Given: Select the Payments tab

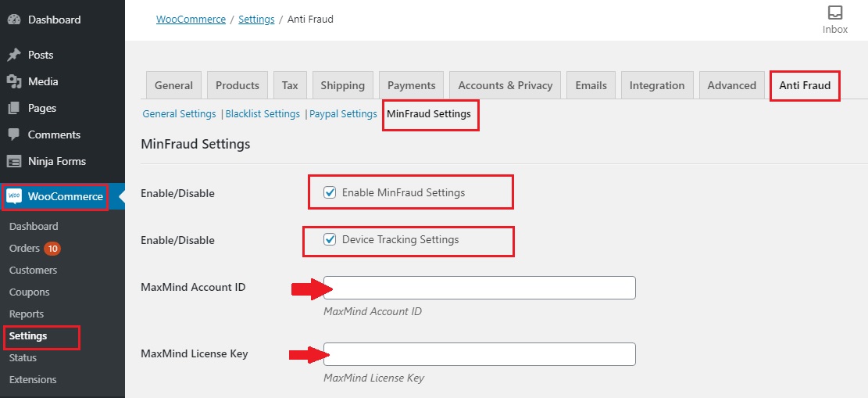Looking at the screenshot, I should [x=411, y=85].
